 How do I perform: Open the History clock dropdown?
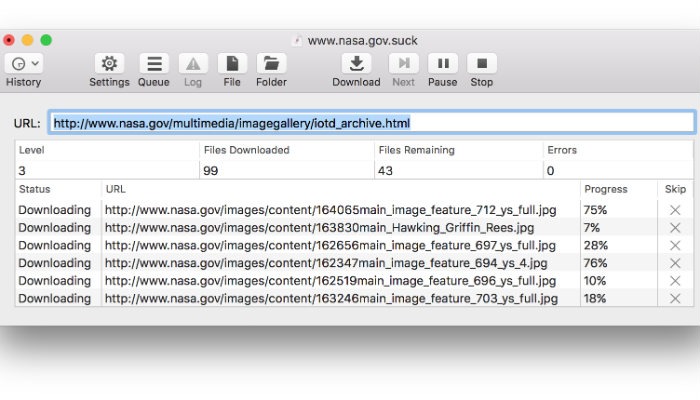coord(24,64)
